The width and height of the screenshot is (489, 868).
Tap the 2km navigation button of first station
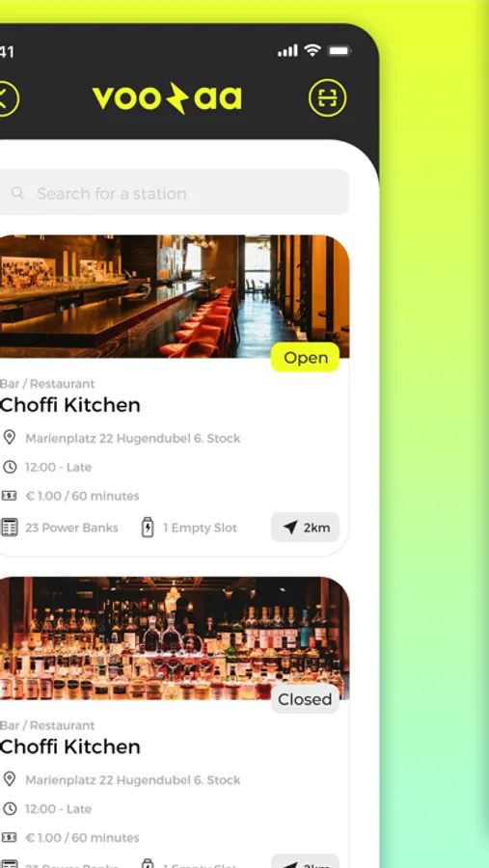305,527
